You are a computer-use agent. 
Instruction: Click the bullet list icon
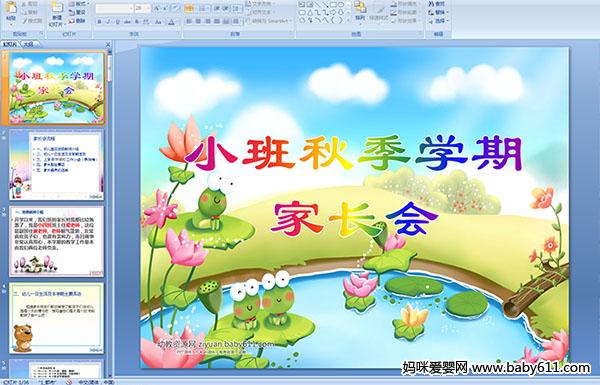189,8
